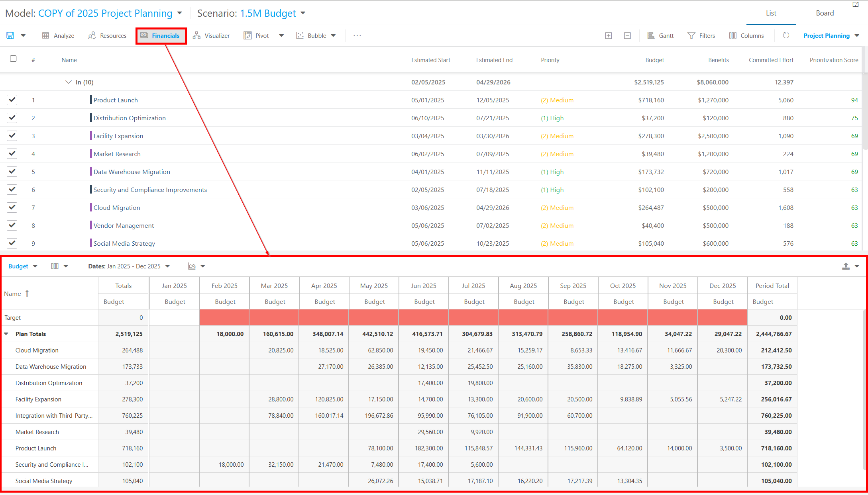Image resolution: width=868 pixels, height=495 pixels.
Task: Open the Pivot view
Action: [256, 35]
